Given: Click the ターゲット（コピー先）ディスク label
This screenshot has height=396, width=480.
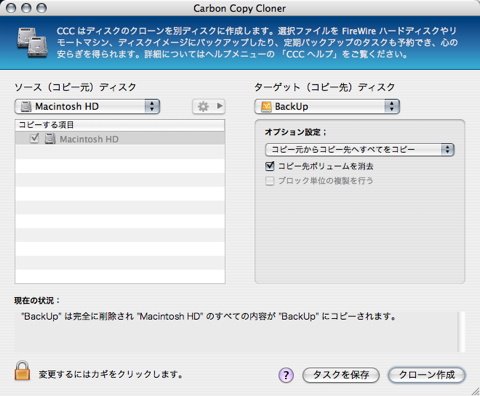Looking at the screenshot, I should tap(325, 87).
